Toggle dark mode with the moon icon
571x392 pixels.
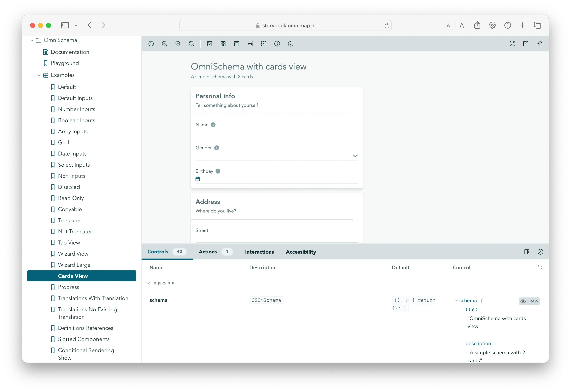pyautogui.click(x=290, y=44)
